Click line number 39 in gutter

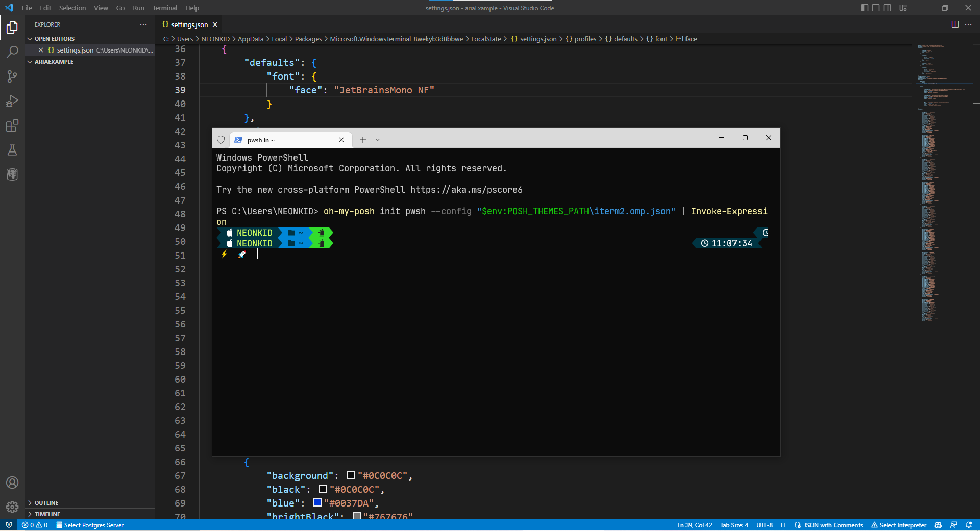click(180, 90)
